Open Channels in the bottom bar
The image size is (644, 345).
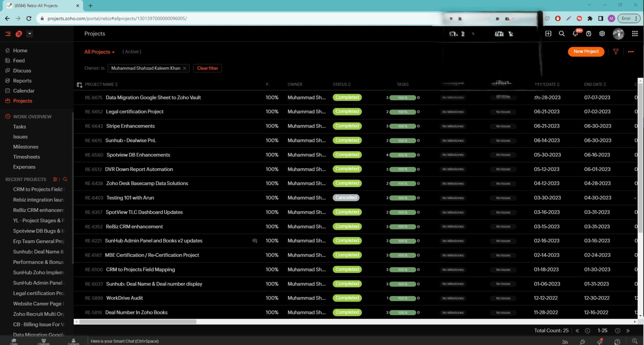click(x=43, y=341)
